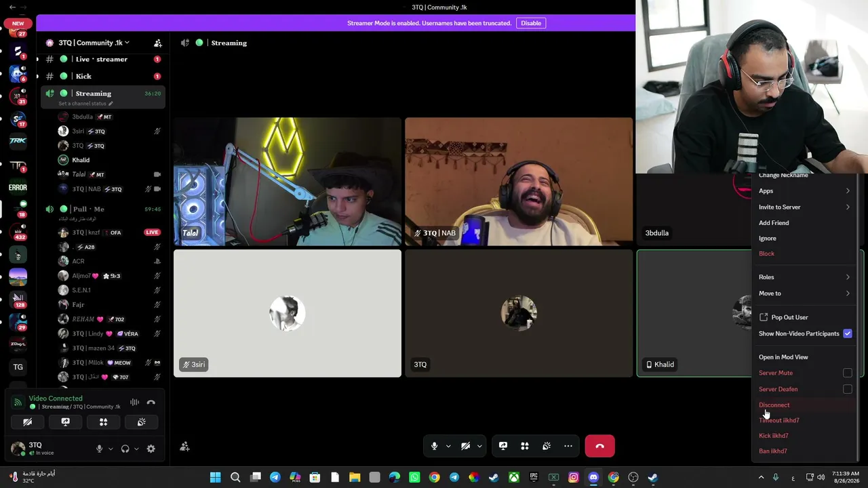The height and width of the screenshot is (488, 868).
Task: Open microphone options arrow in call controls
Action: (448, 446)
